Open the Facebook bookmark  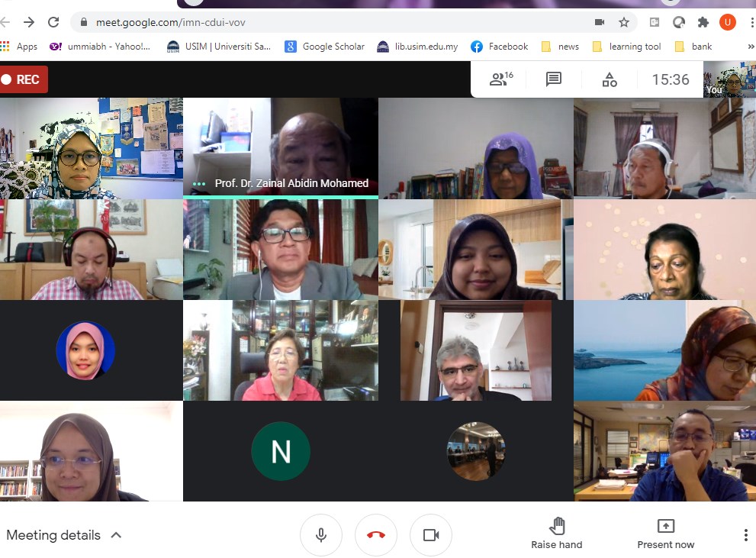pyautogui.click(x=500, y=47)
